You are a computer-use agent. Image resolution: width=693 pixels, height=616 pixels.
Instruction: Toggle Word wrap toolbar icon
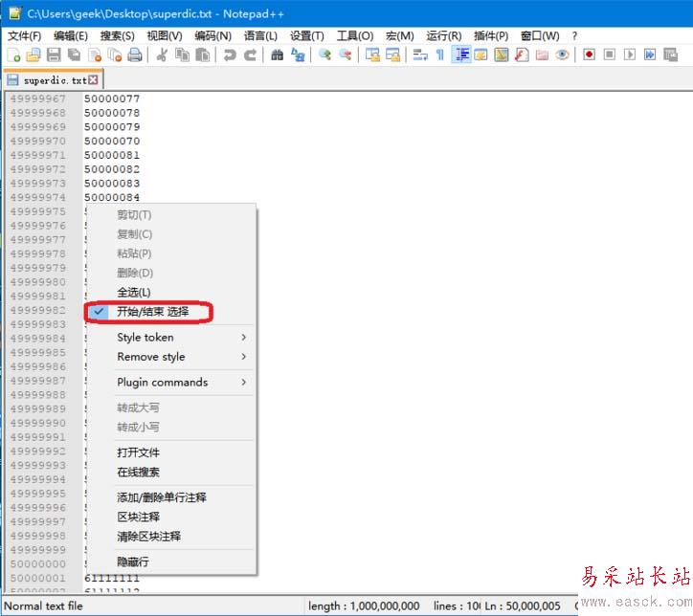click(420, 55)
